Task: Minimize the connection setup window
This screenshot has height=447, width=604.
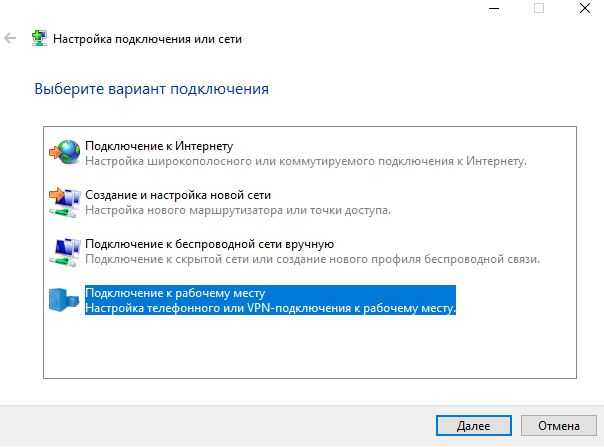Action: coord(494,8)
